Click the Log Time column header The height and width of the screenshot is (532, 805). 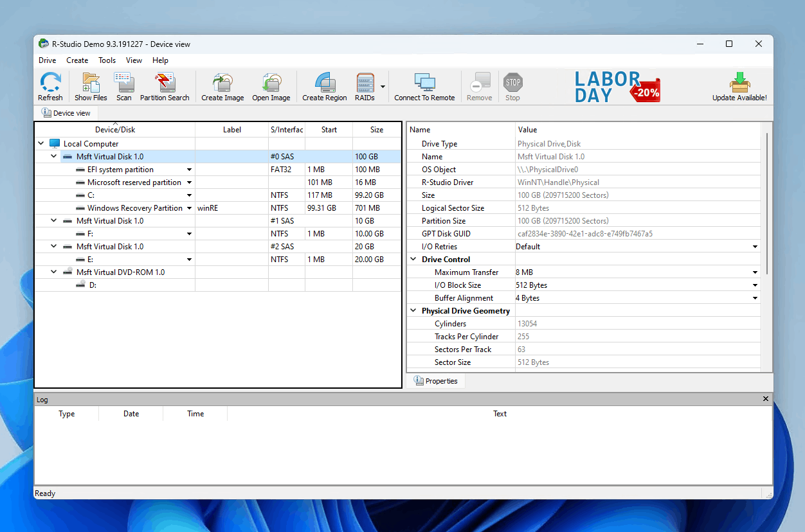(195, 414)
